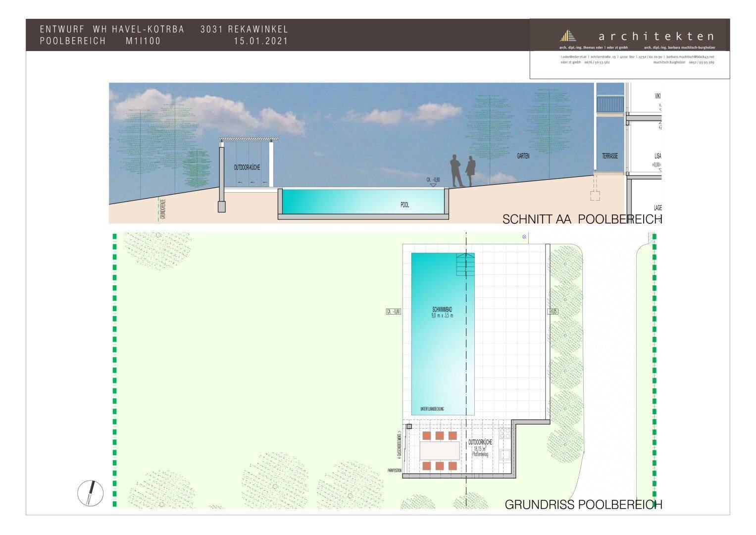
Task: Click the 'PARKPOSITION' label
Action: [394, 471]
